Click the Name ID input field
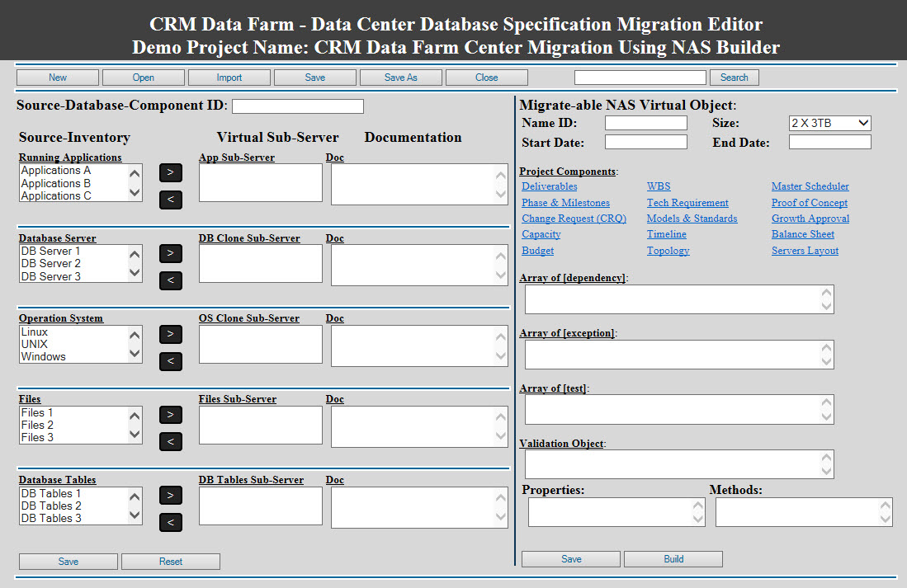Screen dimensions: 907x588 645,122
